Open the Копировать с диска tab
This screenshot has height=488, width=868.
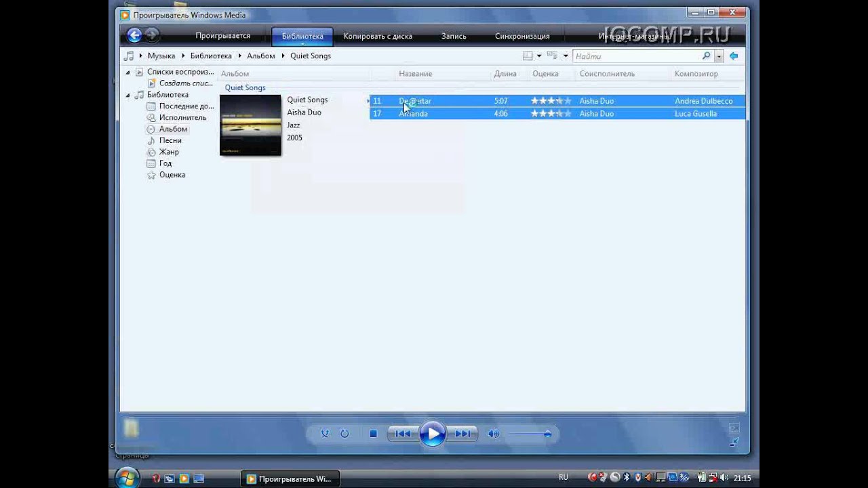click(378, 36)
